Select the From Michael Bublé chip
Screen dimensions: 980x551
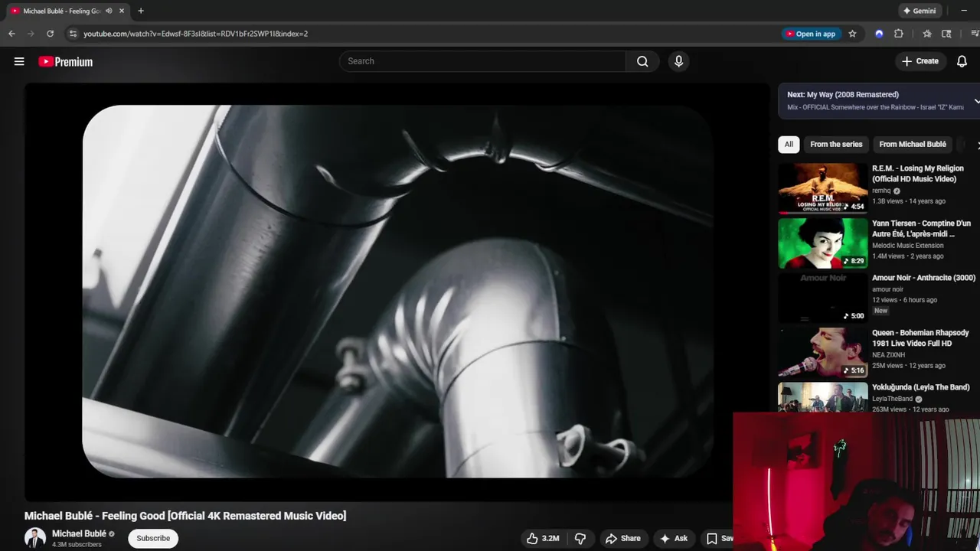(913, 144)
